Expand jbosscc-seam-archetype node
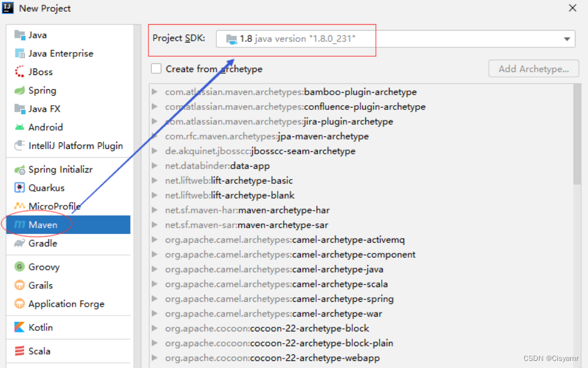Image resolution: width=588 pixels, height=368 pixels. [x=154, y=151]
